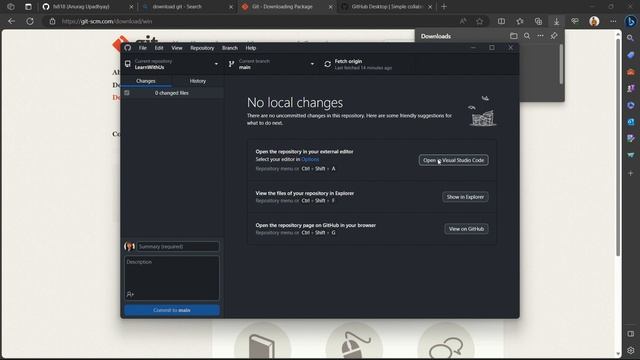This screenshot has width=640, height=360.
Task: Click the browser page vertical scrollbar
Action: (618, 147)
